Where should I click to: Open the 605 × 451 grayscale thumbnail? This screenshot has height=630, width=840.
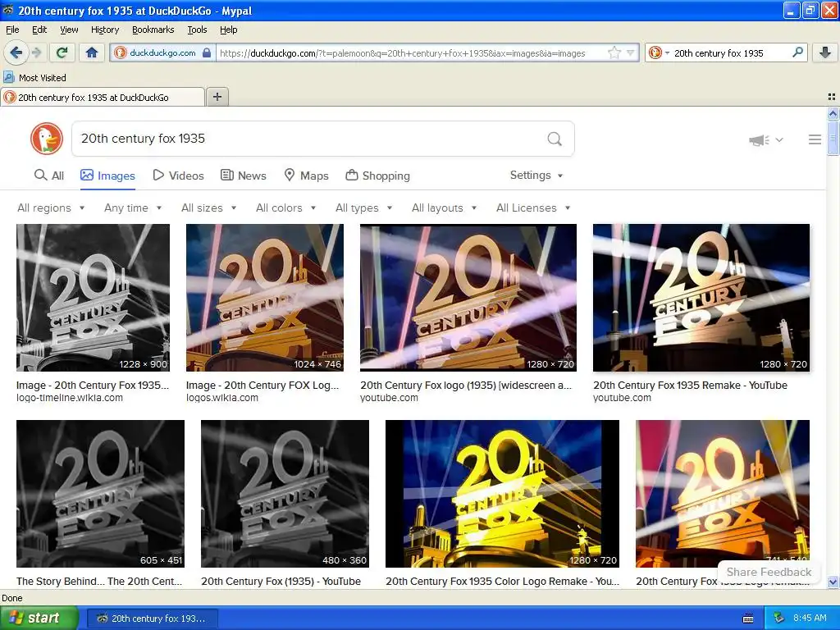[101, 494]
